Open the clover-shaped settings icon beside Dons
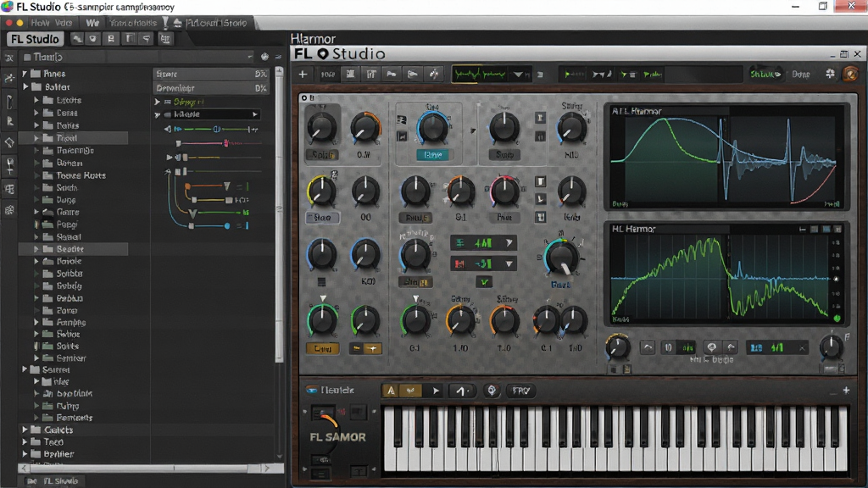 (830, 74)
